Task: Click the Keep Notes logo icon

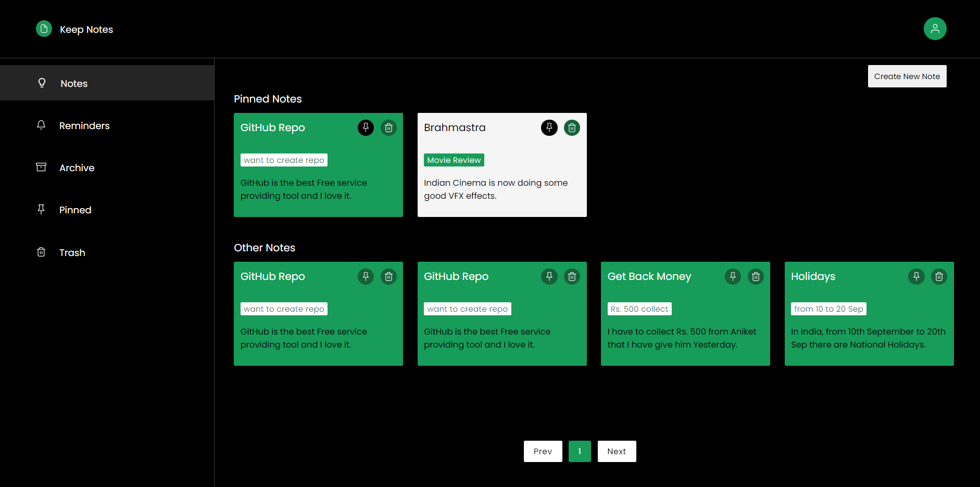Action: click(x=44, y=29)
